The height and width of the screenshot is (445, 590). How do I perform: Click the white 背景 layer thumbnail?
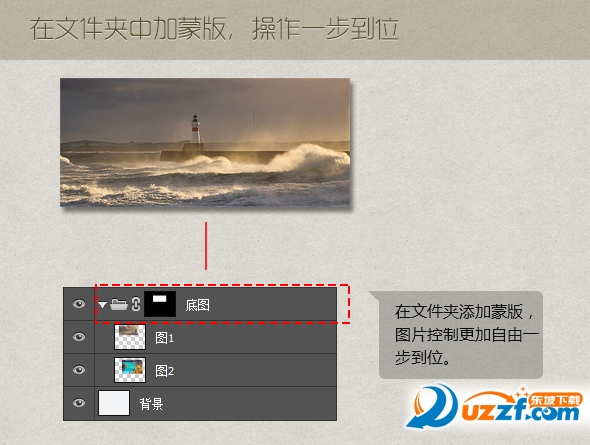point(114,403)
